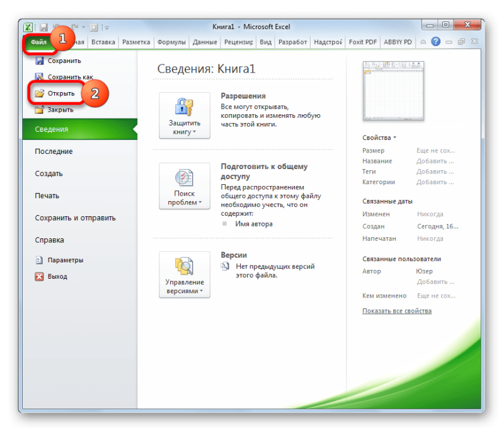This screenshot has height=432, width=504.
Task: Minimize the inner workbook window
Action: tap(449, 42)
